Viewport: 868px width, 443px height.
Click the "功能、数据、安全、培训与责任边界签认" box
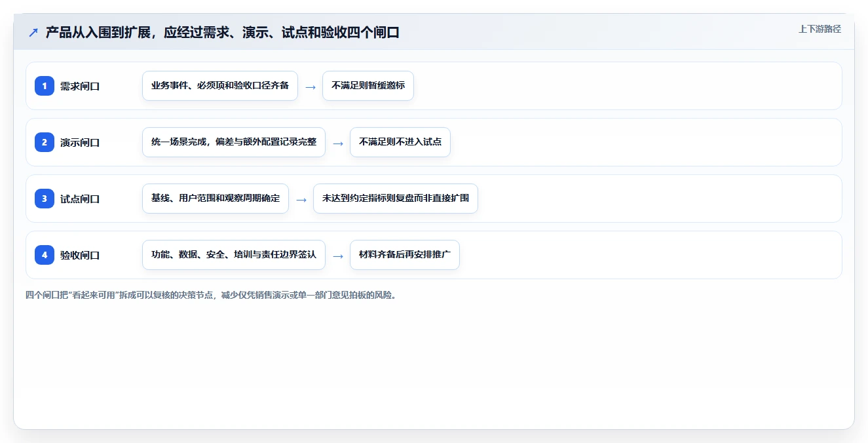[x=234, y=255]
